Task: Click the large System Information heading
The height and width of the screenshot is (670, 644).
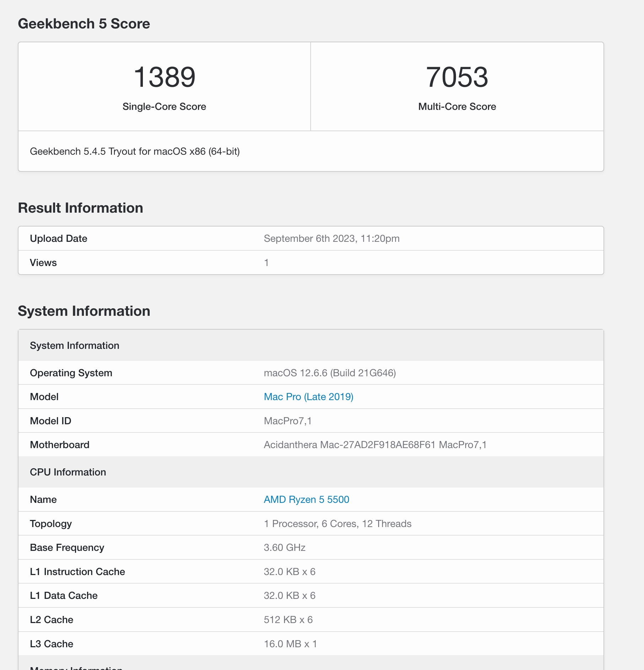Action: click(84, 311)
